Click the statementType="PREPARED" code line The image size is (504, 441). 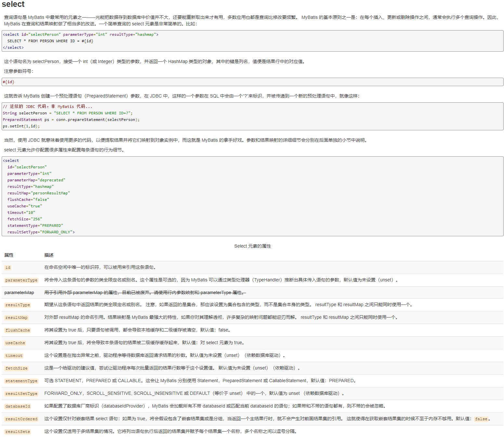(x=35, y=226)
